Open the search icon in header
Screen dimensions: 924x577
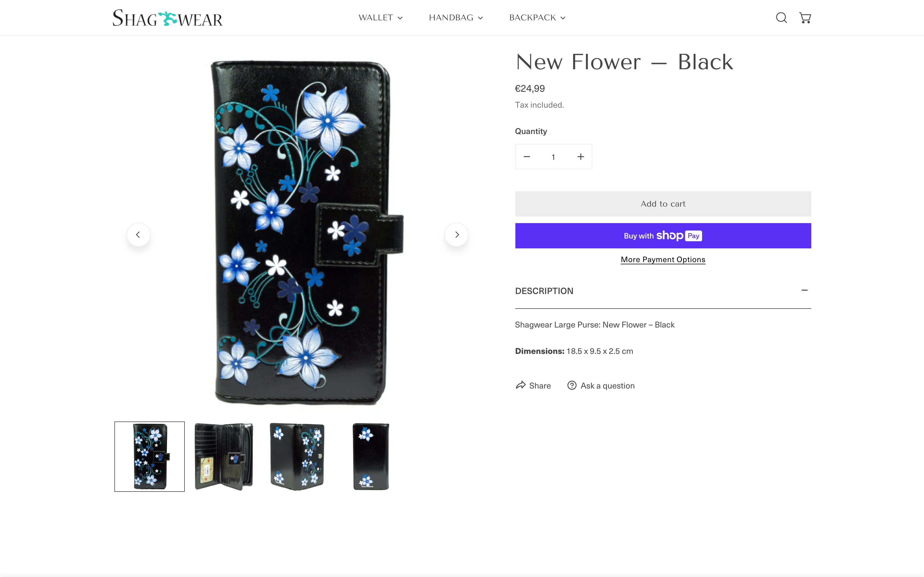click(x=781, y=18)
